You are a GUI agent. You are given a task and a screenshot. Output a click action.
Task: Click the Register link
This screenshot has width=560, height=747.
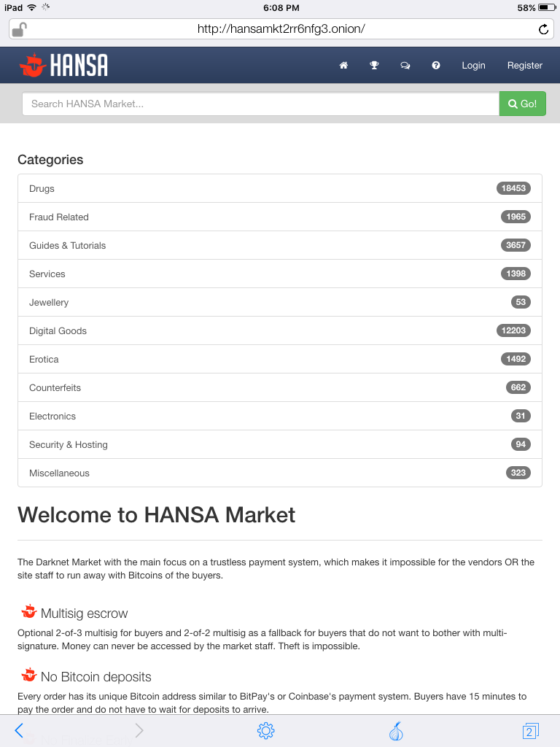tap(525, 65)
